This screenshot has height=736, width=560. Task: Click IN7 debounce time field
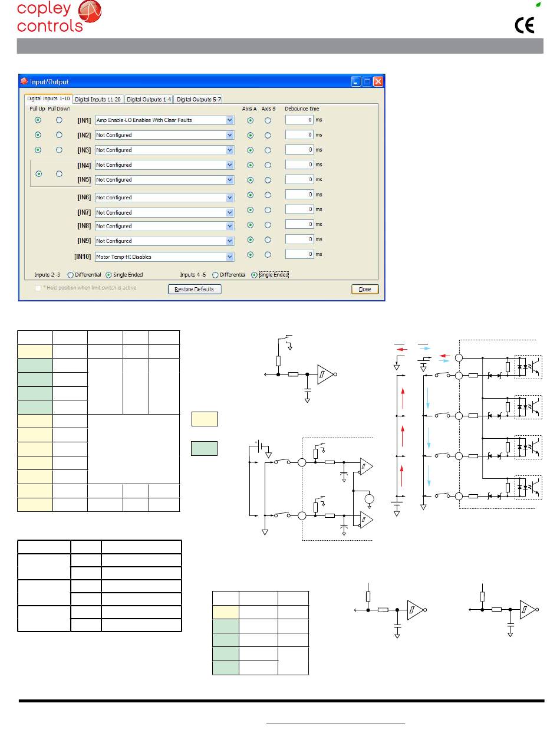point(299,209)
